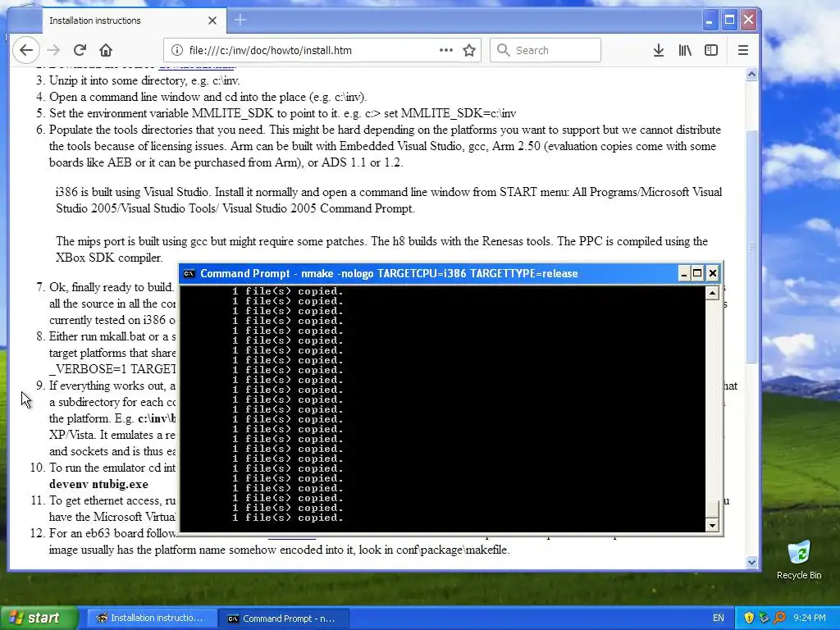Click the Command Prompt system icon in title bar
The image size is (840, 630).
tap(189, 274)
